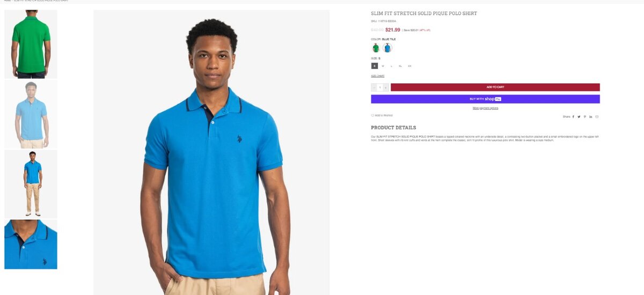Viewport: 644px width, 295px height.
Task: View green polo back thumbnail
Action: tap(31, 44)
